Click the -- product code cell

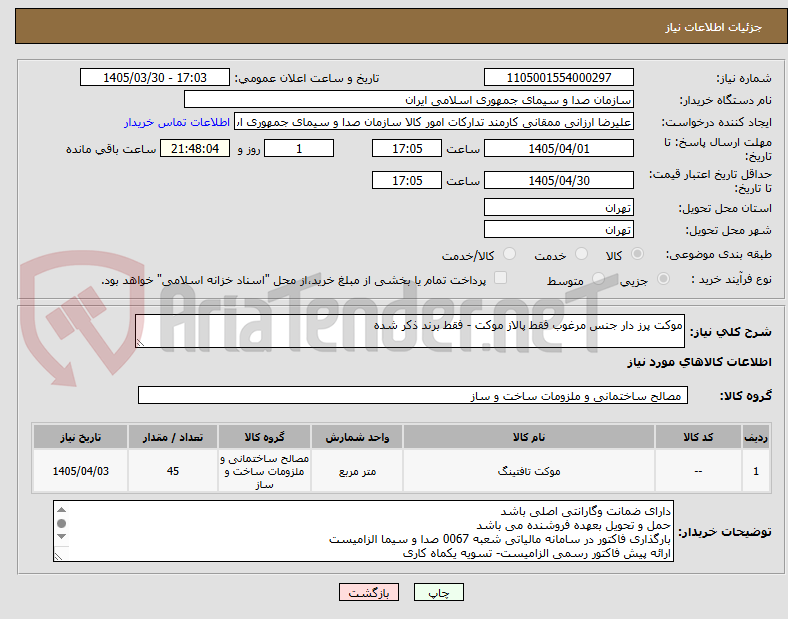click(698, 471)
